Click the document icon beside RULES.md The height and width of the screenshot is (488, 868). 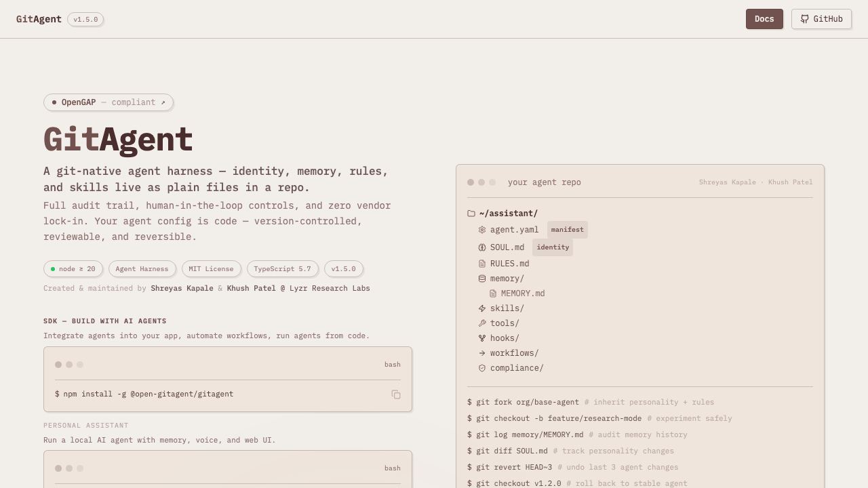coord(482,264)
